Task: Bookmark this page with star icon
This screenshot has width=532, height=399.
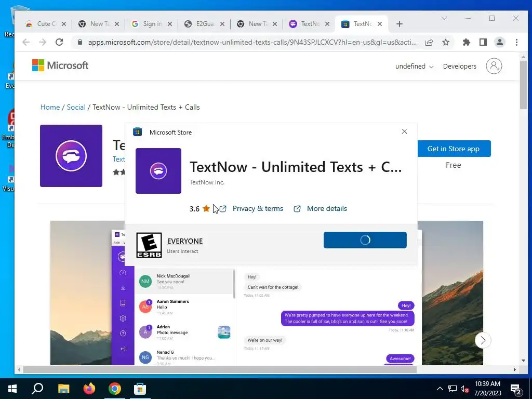Action: pyautogui.click(x=446, y=42)
